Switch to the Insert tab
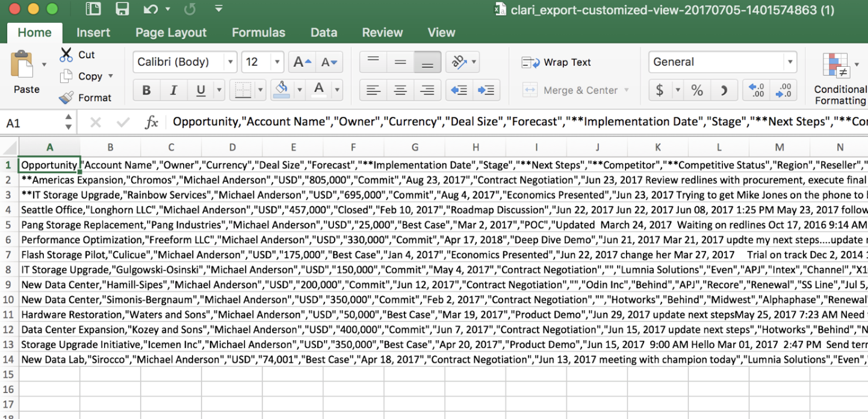 (x=93, y=33)
